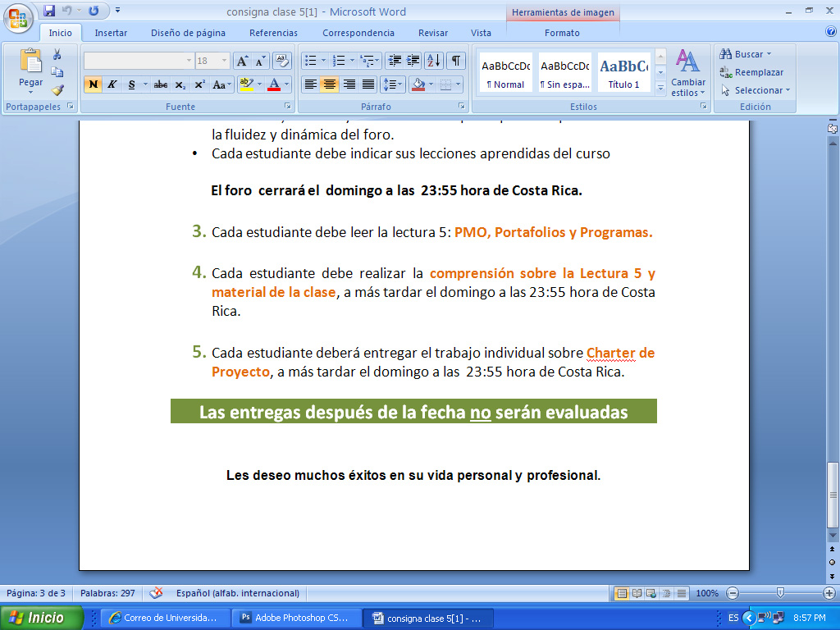Apply subscript formatting
This screenshot has width=840, height=630.
[180, 84]
